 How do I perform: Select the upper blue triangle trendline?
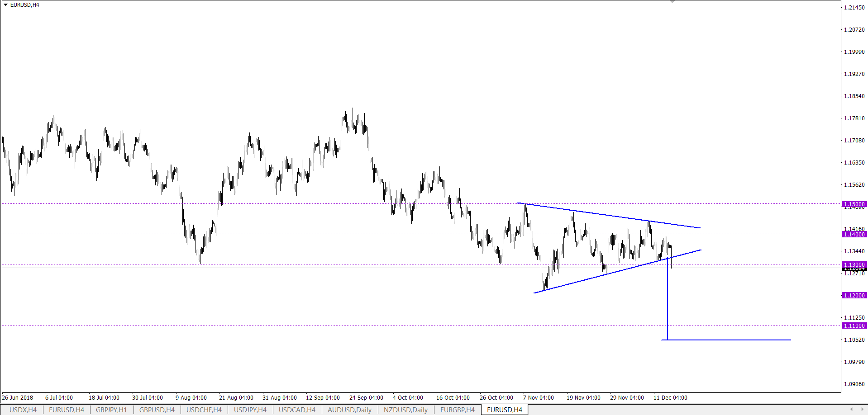coord(609,215)
